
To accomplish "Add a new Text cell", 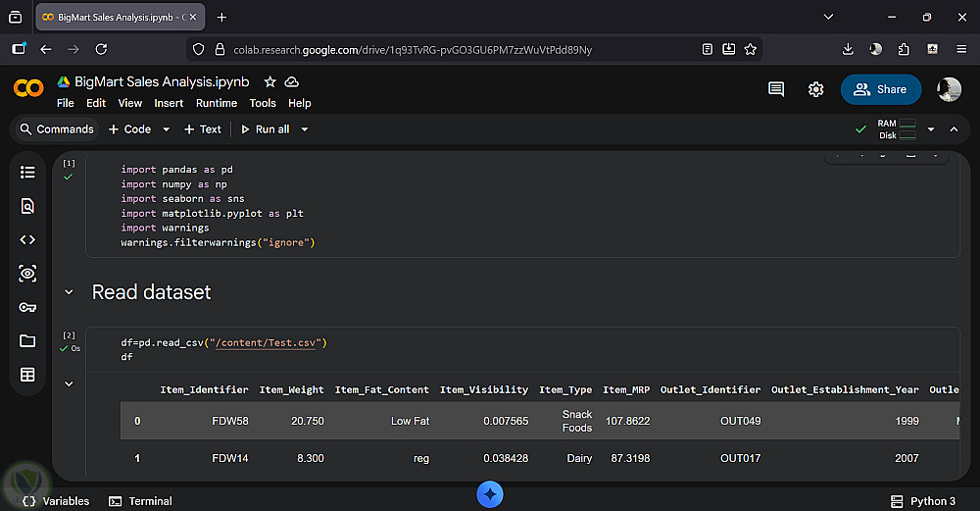I will coord(203,129).
